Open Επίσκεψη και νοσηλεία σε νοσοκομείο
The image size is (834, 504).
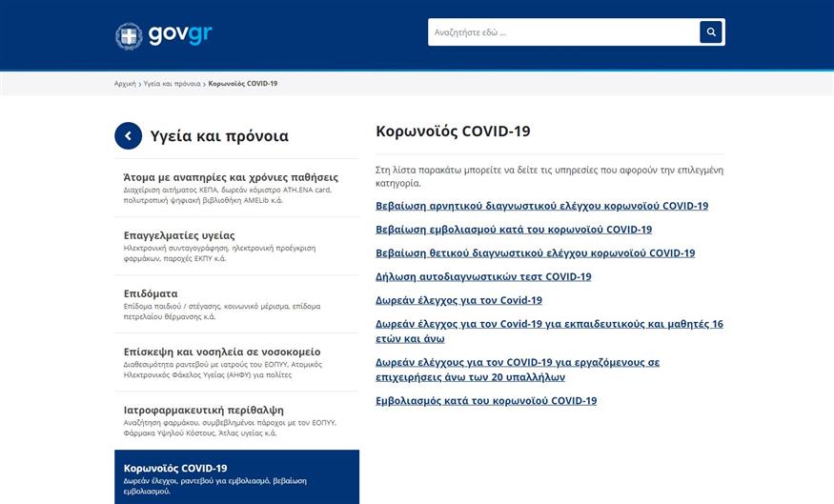pos(222,352)
